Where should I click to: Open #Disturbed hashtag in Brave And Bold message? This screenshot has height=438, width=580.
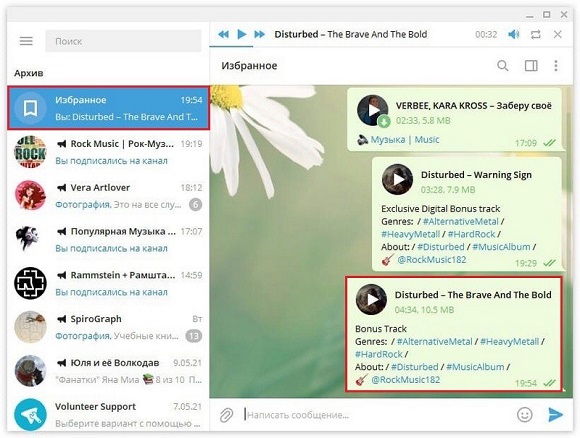tap(415, 367)
